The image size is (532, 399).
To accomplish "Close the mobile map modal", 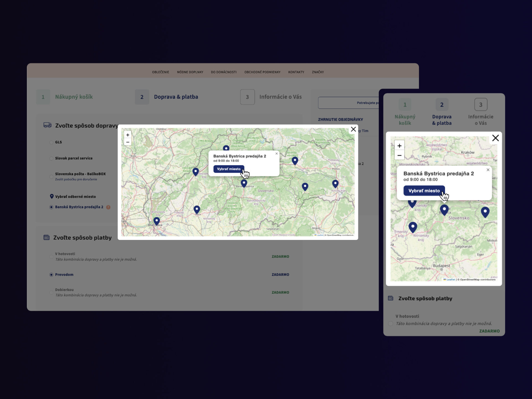I will (x=495, y=138).
